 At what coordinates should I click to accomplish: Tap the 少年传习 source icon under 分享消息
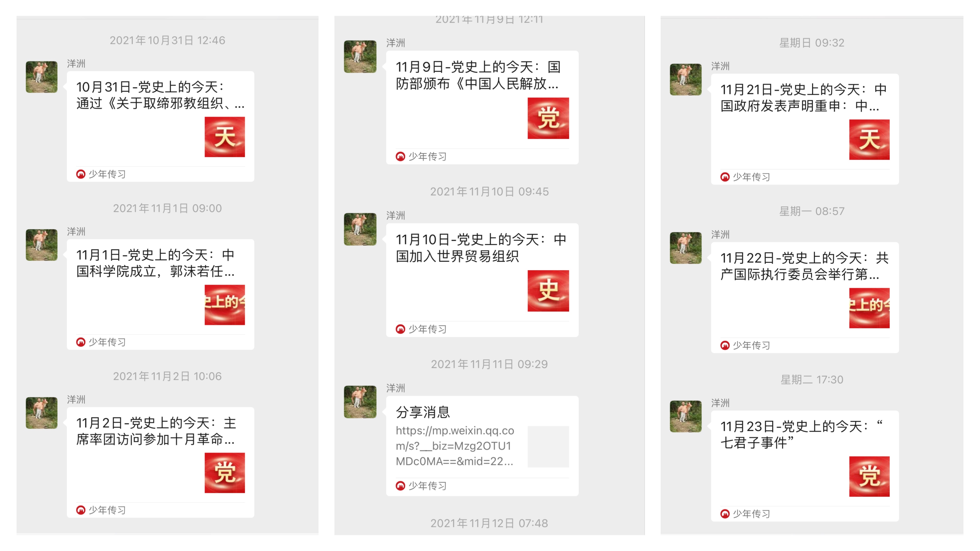pyautogui.click(x=400, y=486)
